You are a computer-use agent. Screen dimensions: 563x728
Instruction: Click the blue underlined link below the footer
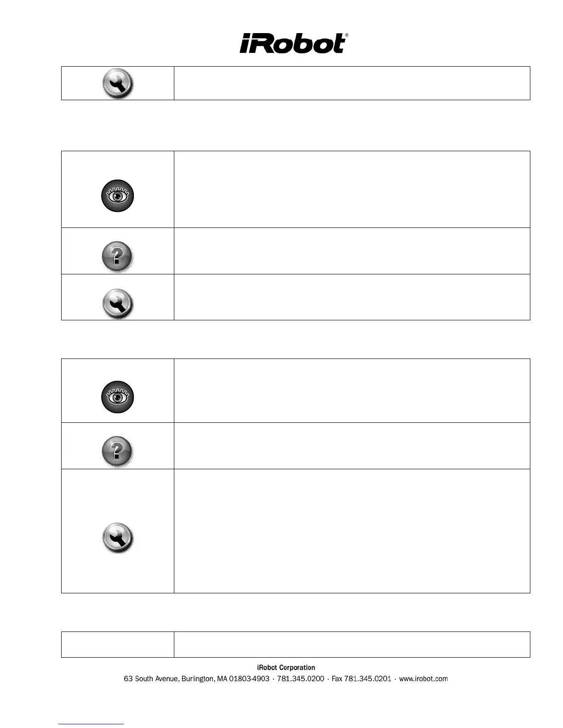[x=91, y=724]
